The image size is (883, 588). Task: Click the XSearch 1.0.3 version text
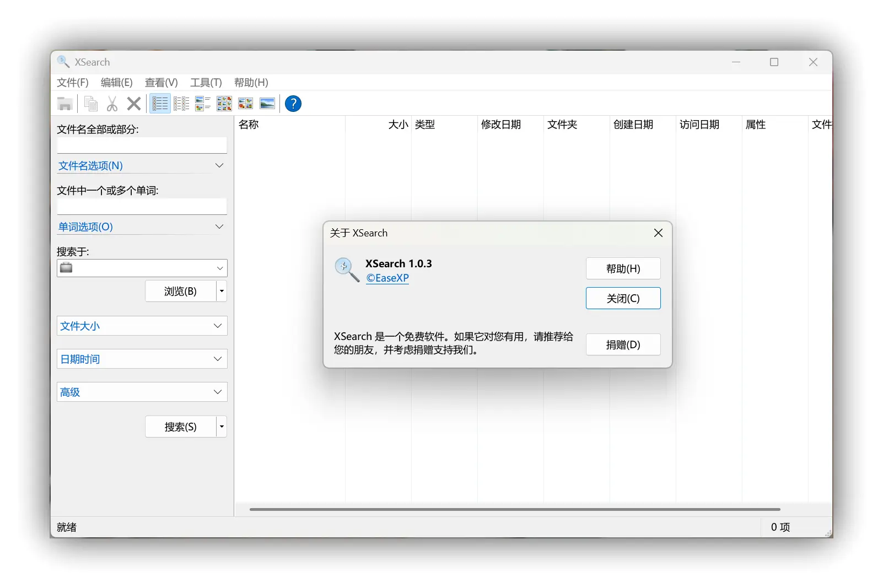tap(399, 263)
